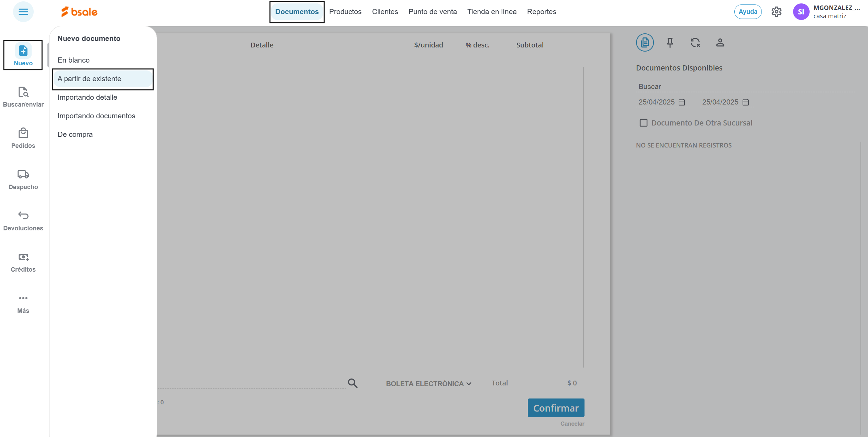
Task: Expand BOLETA ELECTRÓNICA document type dropdown
Action: coord(428,383)
